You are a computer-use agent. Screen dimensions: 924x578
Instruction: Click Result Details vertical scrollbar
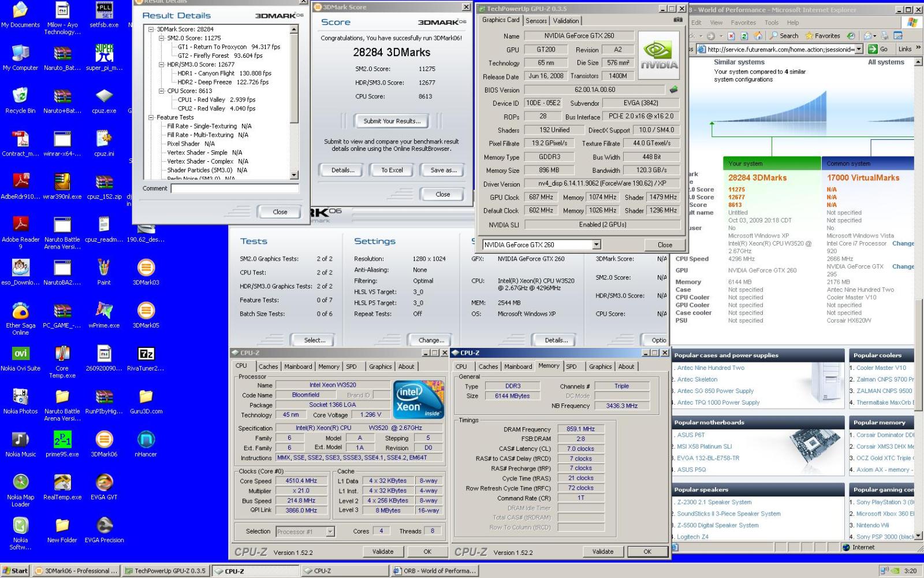pos(294,102)
